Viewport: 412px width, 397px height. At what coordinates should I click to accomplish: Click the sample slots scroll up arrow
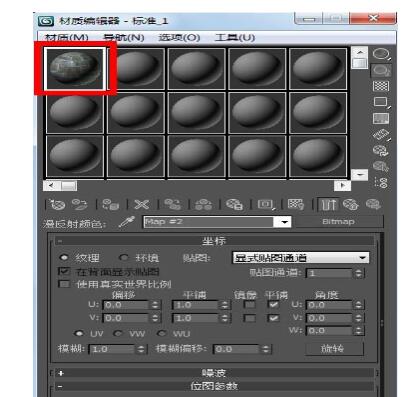tap(360, 52)
